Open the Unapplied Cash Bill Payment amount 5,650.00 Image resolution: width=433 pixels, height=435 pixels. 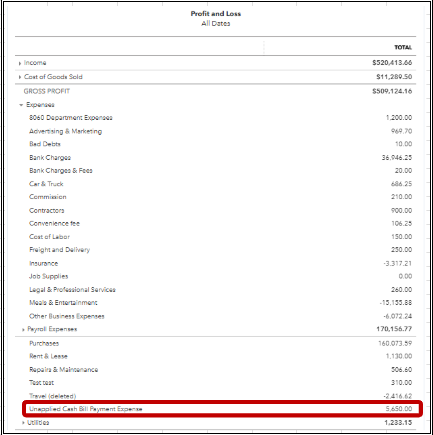pyautogui.click(x=399, y=409)
